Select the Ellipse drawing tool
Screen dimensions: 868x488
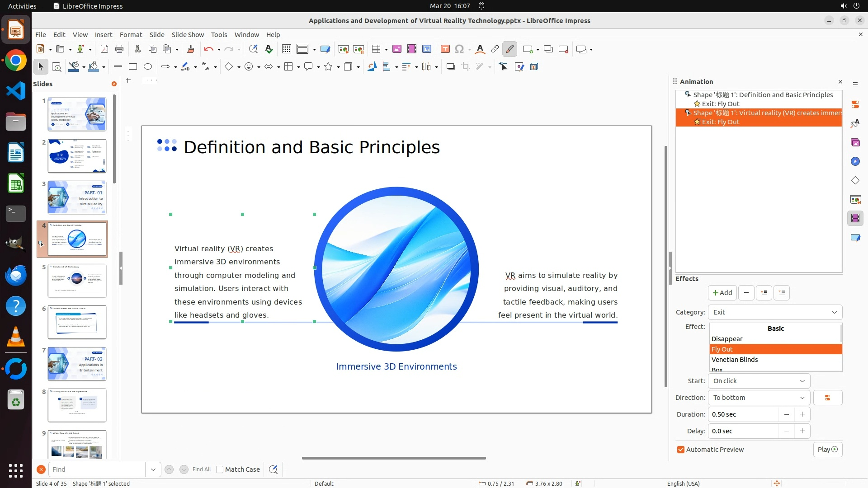tap(148, 67)
